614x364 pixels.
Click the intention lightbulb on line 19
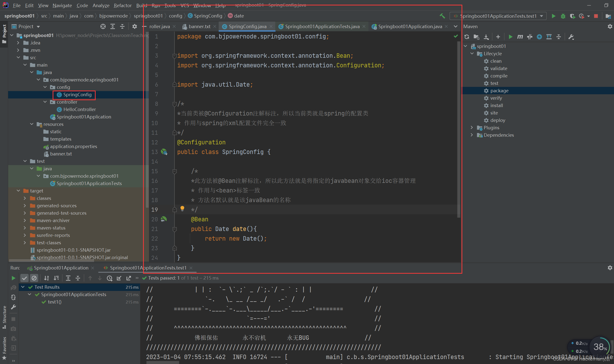tap(182, 209)
